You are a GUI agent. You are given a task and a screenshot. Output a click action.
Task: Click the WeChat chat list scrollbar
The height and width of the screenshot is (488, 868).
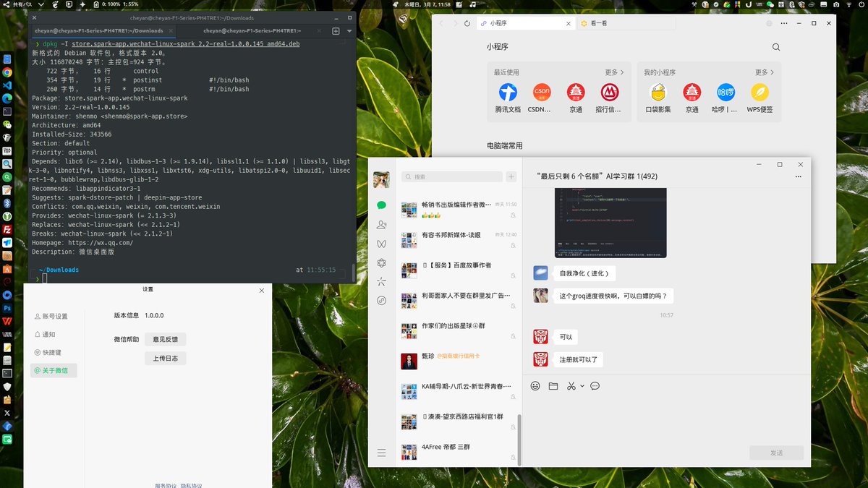tap(518, 439)
